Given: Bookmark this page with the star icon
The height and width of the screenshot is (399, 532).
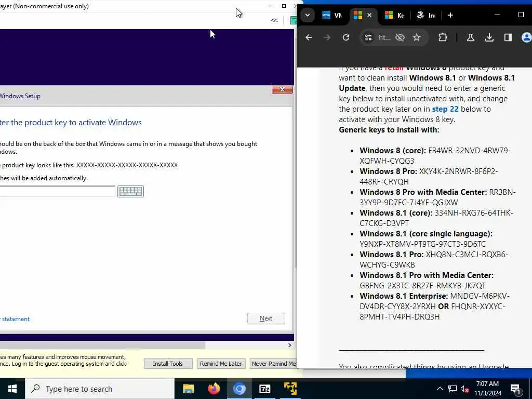Looking at the screenshot, I should pyautogui.click(x=417, y=37).
